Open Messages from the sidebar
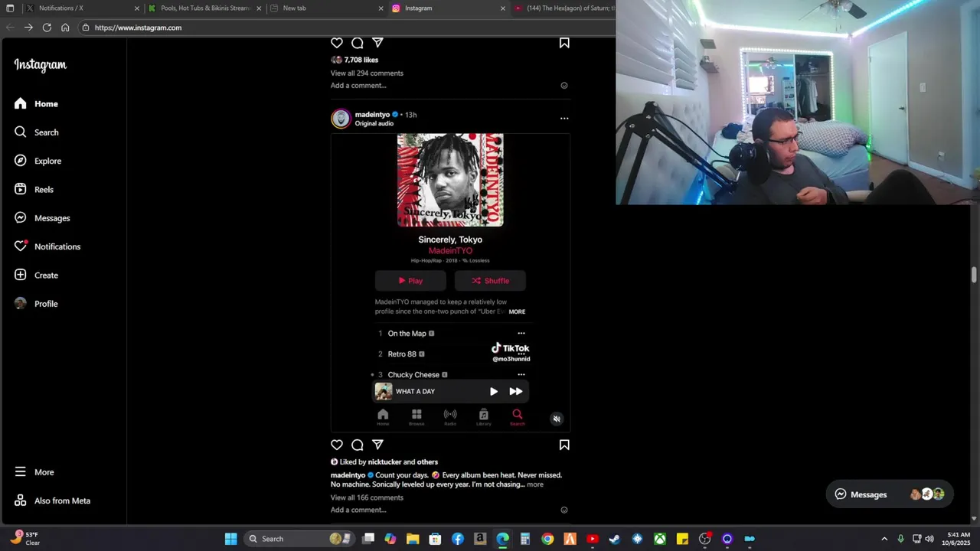Viewport: 980px width, 551px height. coord(42,218)
